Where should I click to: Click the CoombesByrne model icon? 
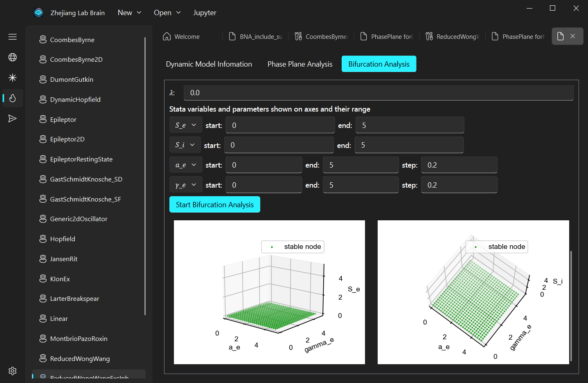coord(43,40)
